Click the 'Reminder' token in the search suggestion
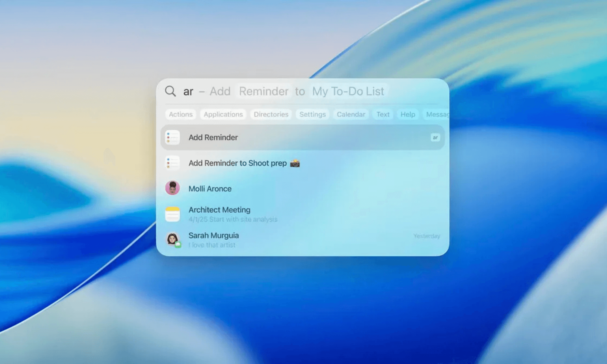 point(264,91)
